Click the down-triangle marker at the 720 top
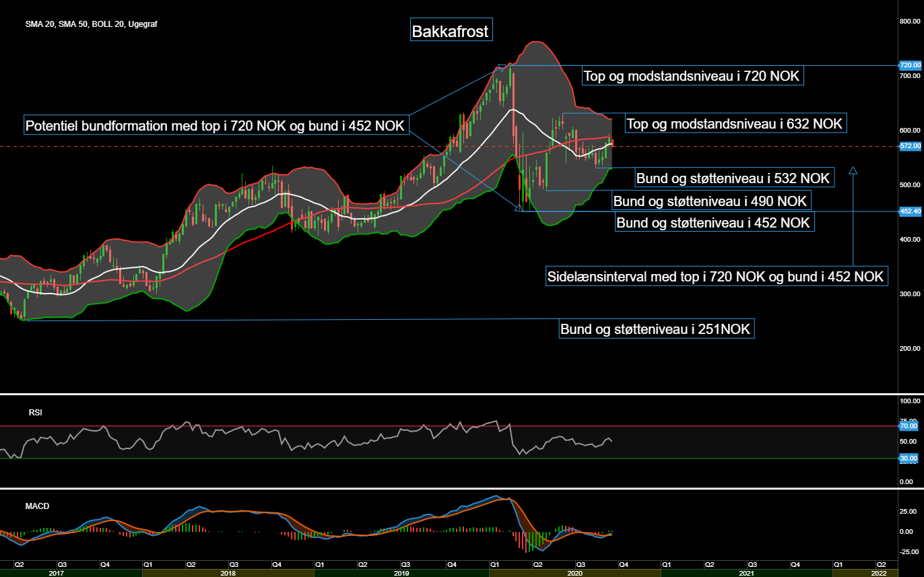This screenshot has height=577, width=924. pyautogui.click(x=500, y=67)
